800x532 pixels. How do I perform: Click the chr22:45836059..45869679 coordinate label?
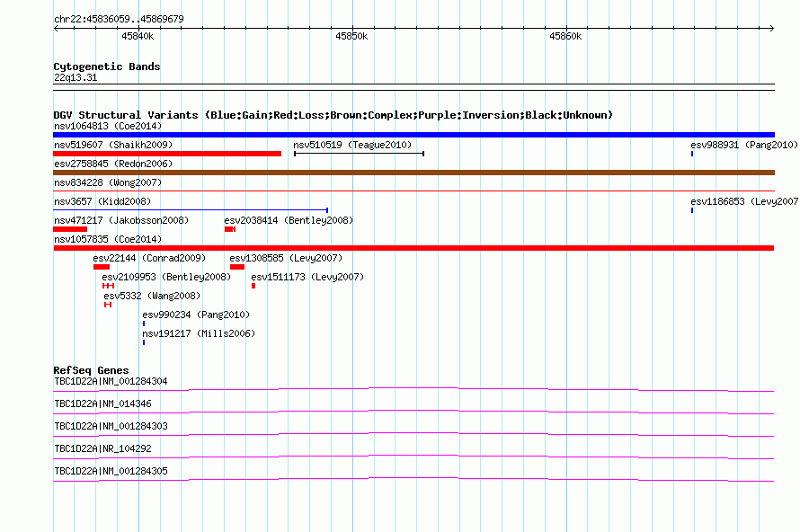pyautogui.click(x=119, y=19)
